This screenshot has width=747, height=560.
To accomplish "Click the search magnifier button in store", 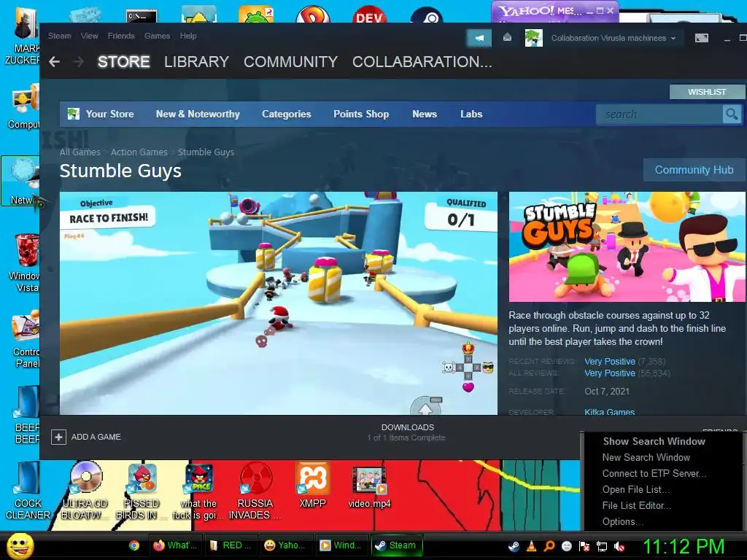I will point(732,114).
